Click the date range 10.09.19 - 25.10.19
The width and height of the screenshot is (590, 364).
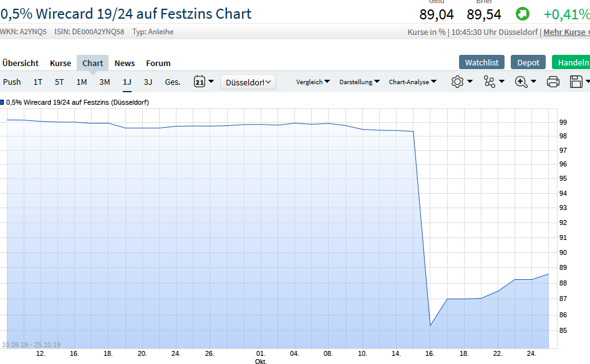(x=31, y=345)
